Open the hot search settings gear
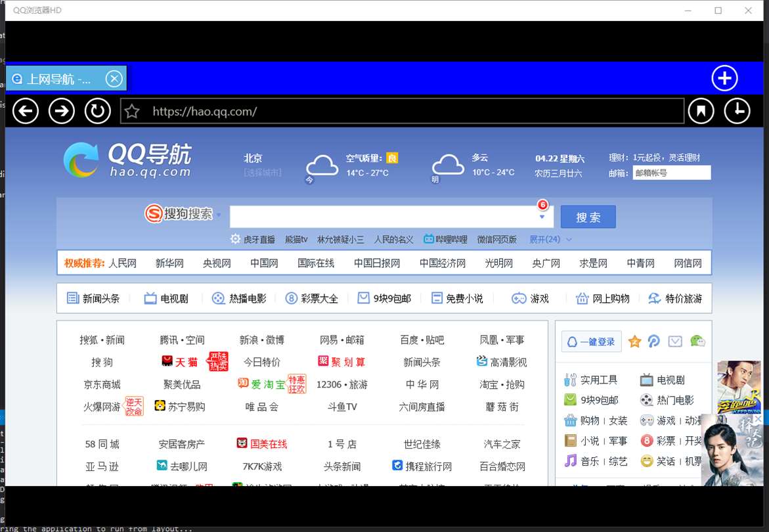The image size is (769, 532). [x=235, y=239]
